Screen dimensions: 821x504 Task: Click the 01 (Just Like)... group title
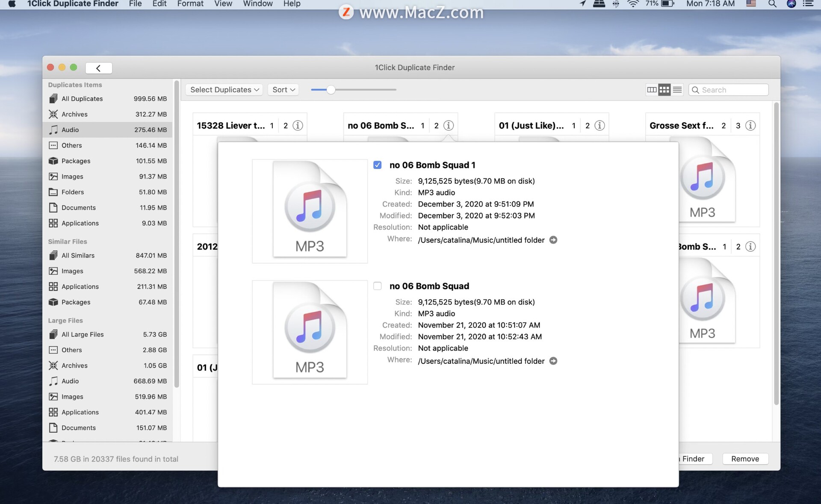[532, 126]
